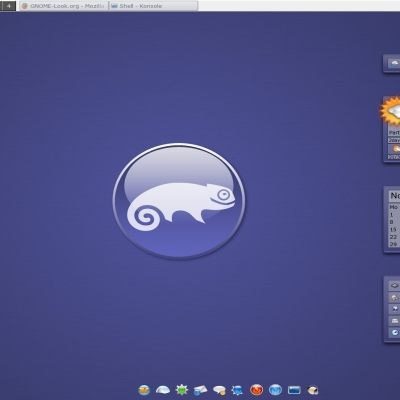The width and height of the screenshot is (400, 400).
Task: Click the blue star icon in the sidebar launcher
Action: 394,309
